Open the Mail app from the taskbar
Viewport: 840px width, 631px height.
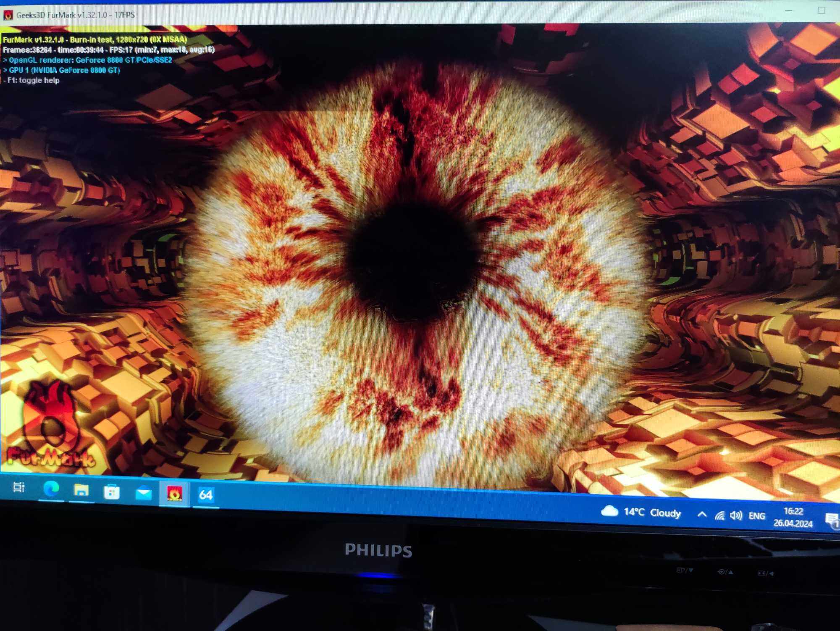[143, 493]
